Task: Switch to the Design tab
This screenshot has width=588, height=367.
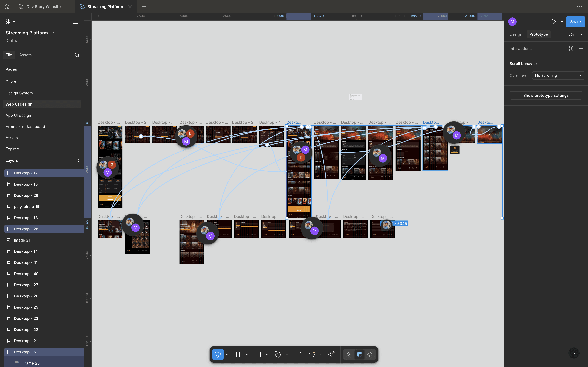Action: pyautogui.click(x=516, y=34)
